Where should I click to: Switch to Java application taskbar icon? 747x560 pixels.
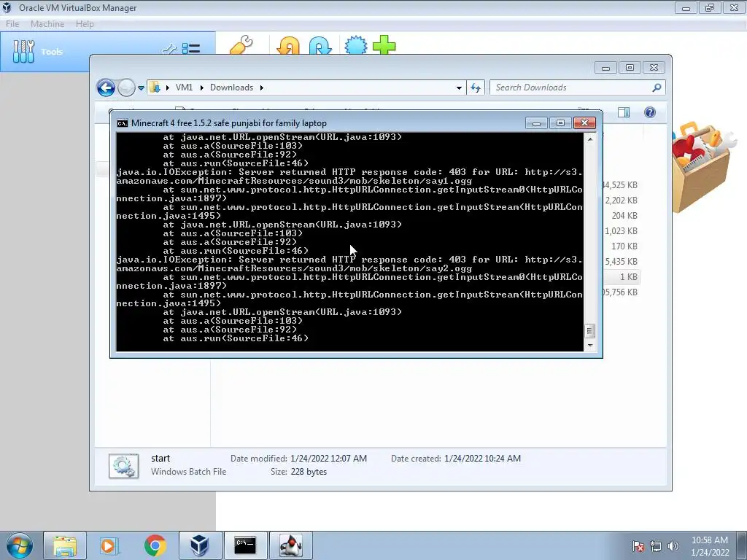coord(290,545)
